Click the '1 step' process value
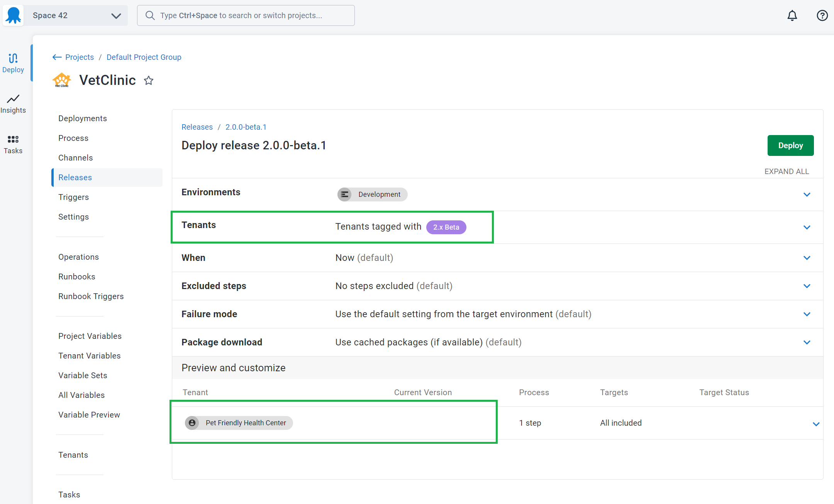The width and height of the screenshot is (834, 504). pos(530,423)
